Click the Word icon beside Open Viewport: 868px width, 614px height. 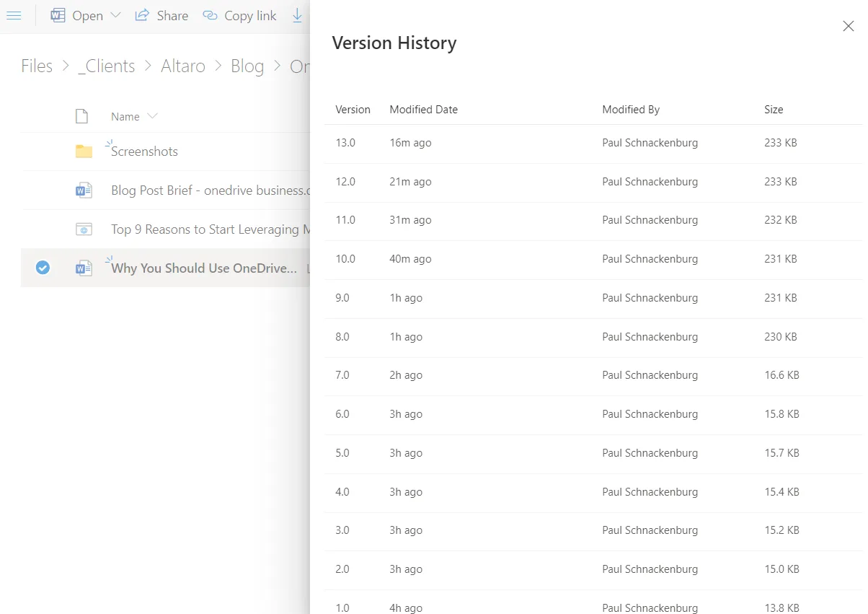(58, 15)
